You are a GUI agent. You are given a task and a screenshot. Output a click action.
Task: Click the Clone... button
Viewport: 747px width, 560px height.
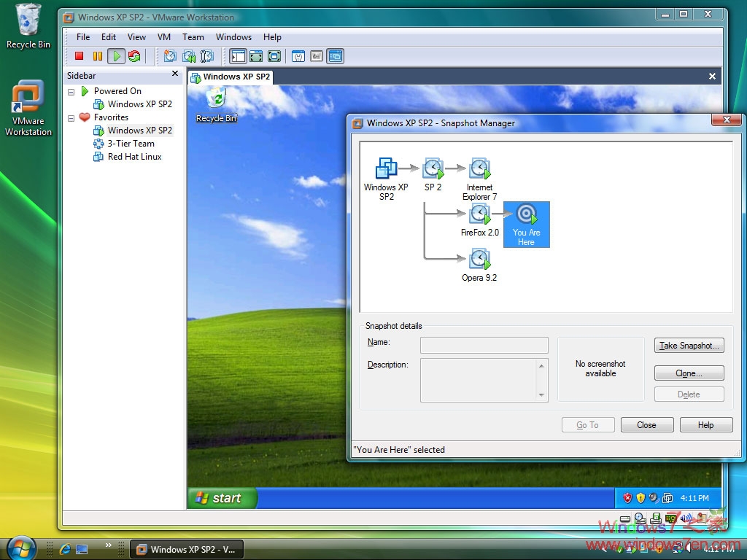pyautogui.click(x=689, y=373)
